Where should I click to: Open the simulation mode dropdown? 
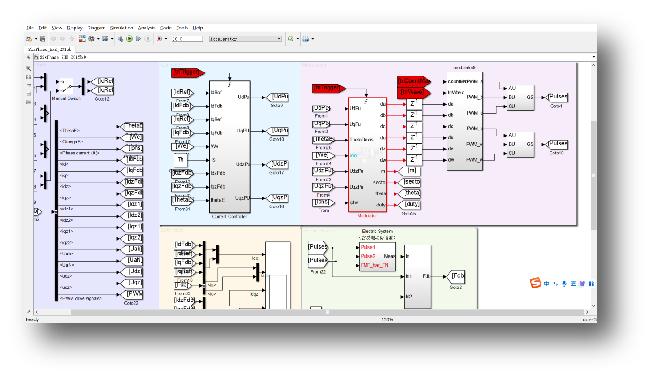245,39
